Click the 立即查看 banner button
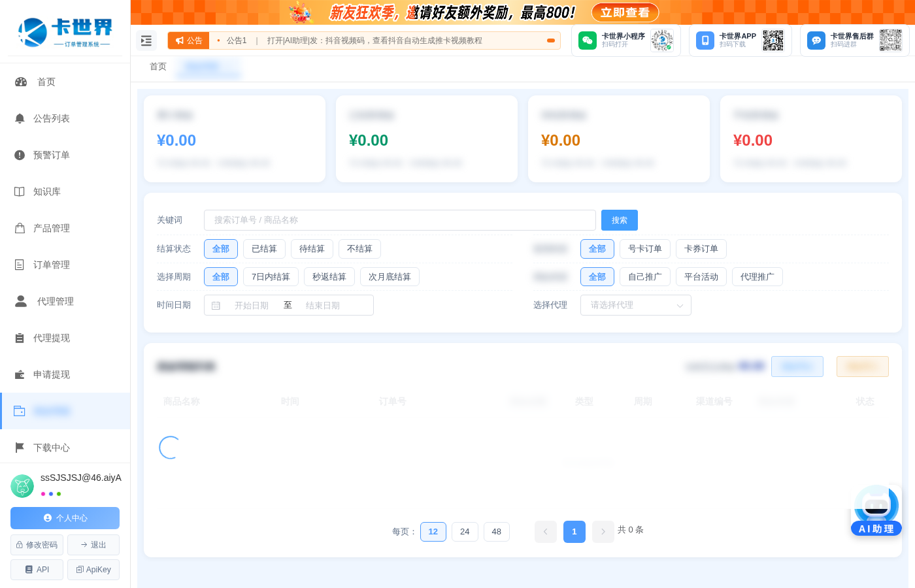The width and height of the screenshot is (915, 588). point(625,12)
